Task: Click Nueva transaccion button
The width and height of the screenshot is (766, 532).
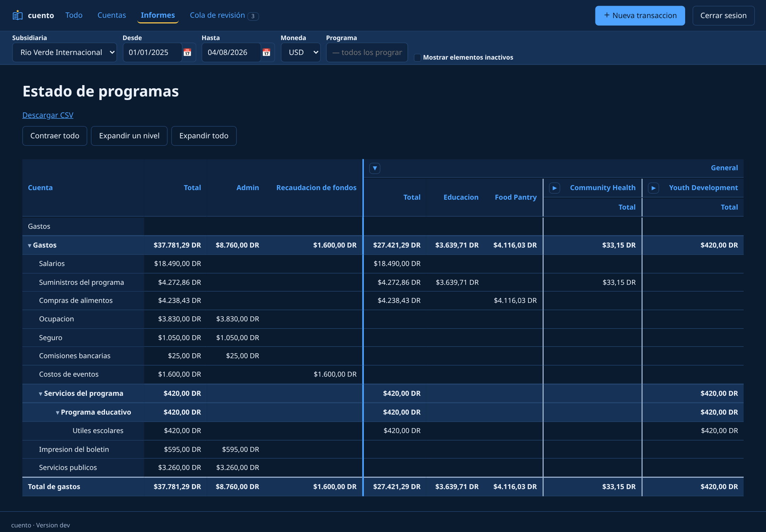Action: click(x=640, y=16)
